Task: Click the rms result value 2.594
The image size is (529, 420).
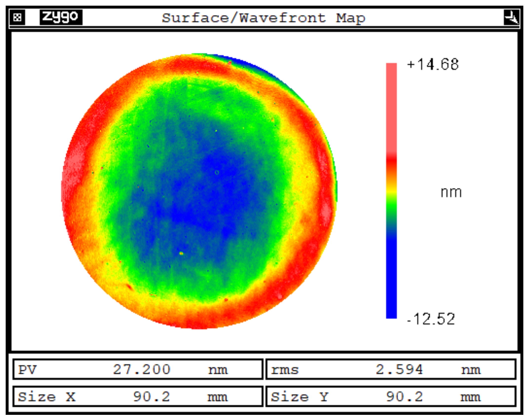Action: point(399,369)
